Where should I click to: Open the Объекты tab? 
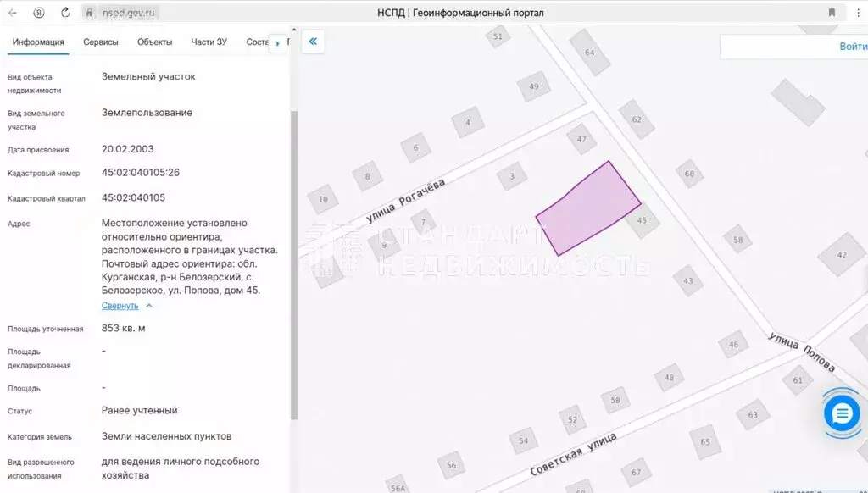click(x=154, y=42)
